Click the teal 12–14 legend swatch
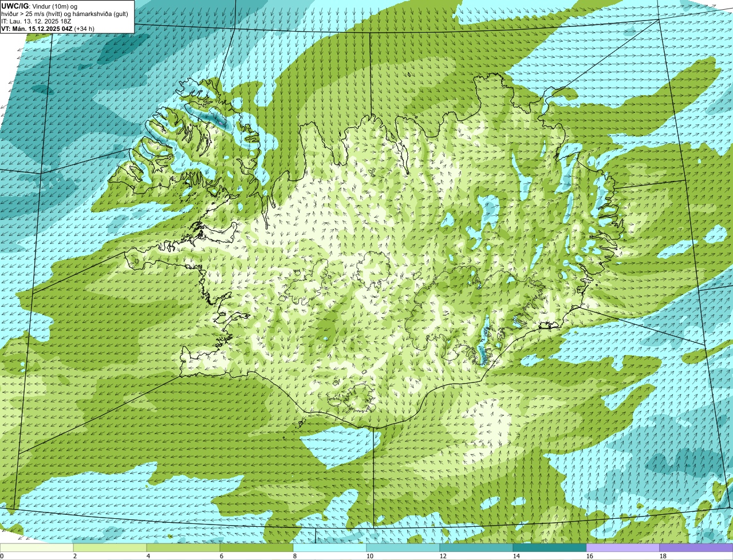This screenshot has width=733, height=560. point(476,547)
